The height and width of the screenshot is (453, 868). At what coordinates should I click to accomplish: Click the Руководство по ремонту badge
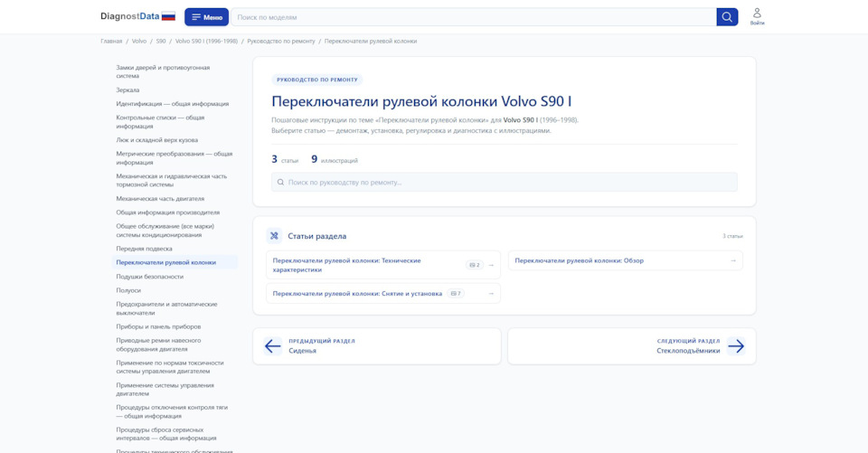click(x=316, y=80)
